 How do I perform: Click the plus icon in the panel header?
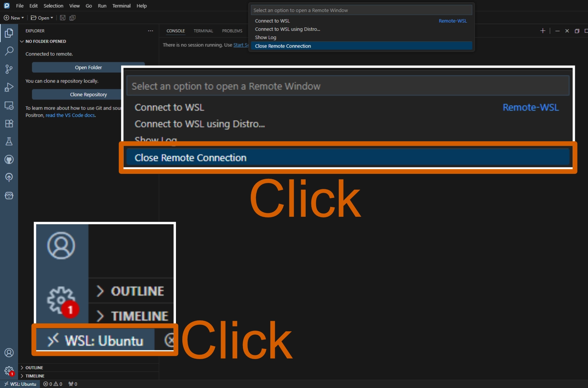[543, 31]
